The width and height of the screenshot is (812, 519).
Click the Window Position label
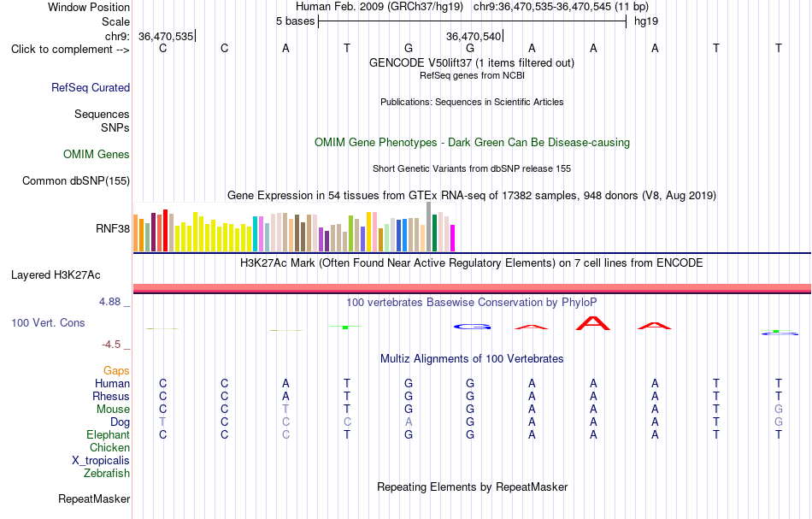coord(89,7)
